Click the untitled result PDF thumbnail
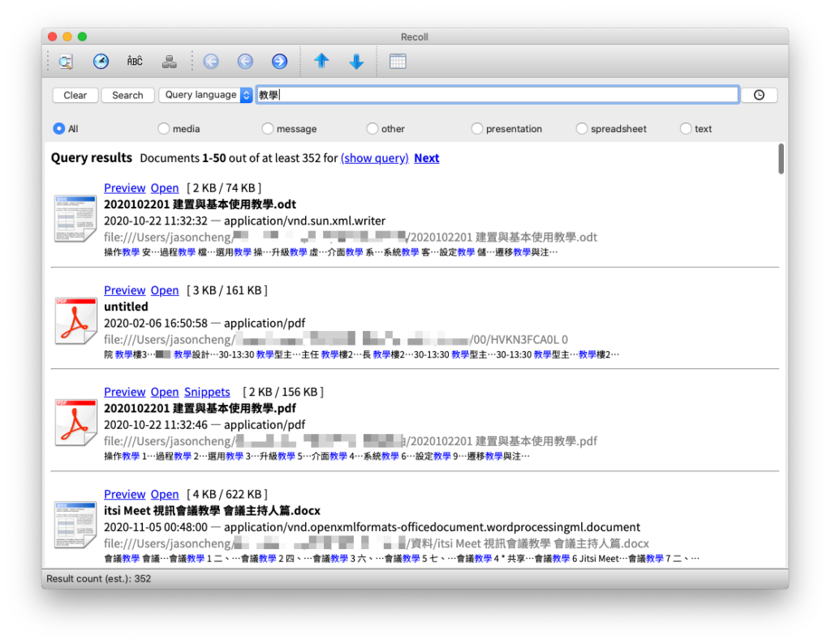 point(75,320)
